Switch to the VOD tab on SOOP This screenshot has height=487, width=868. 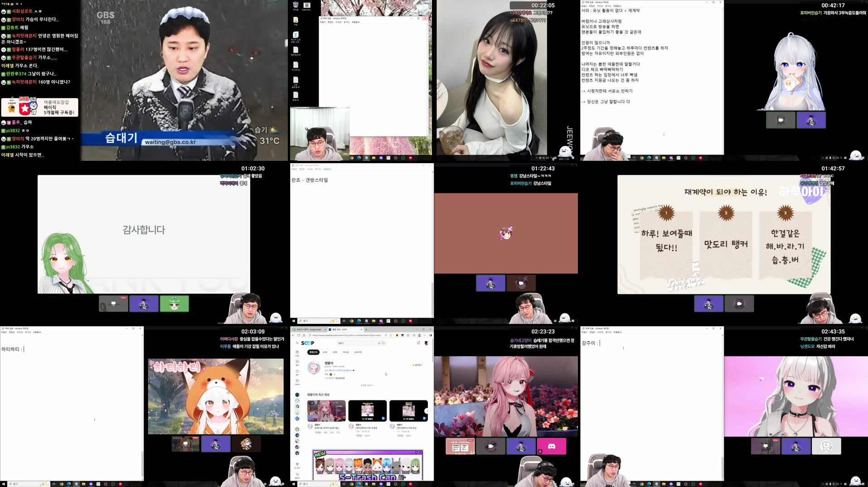(335, 352)
